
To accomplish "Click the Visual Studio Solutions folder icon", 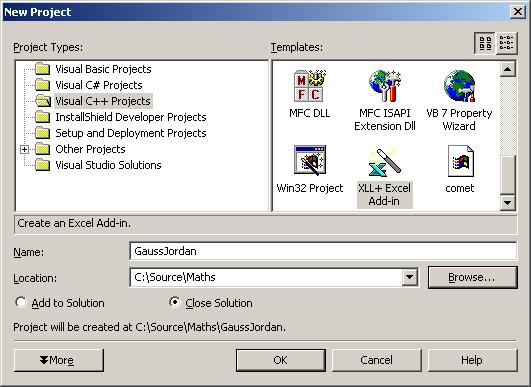I will coord(43,165).
